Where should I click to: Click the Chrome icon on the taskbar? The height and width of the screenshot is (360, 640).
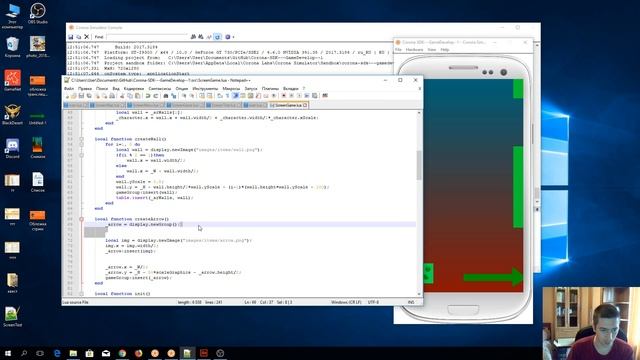[122, 353]
